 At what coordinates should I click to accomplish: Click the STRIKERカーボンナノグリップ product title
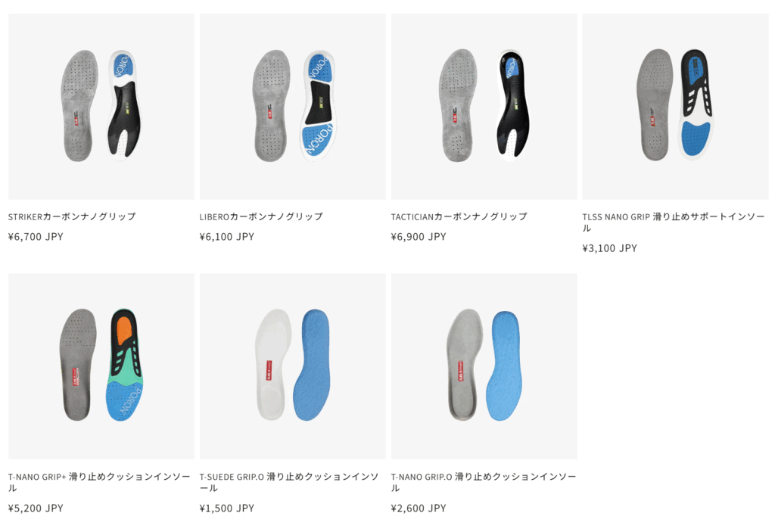pos(72,216)
